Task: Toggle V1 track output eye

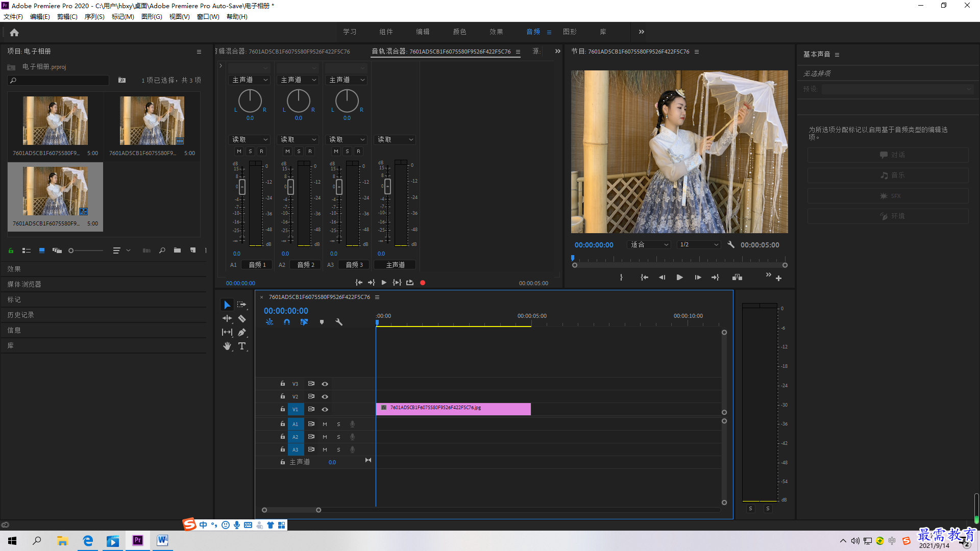Action: pos(325,409)
